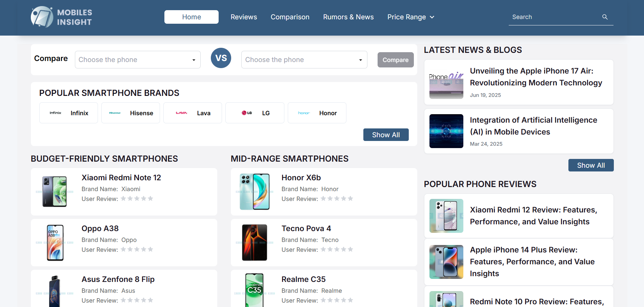This screenshot has height=307, width=644.
Task: Click star rating for Realme C35
Action: [337, 300]
